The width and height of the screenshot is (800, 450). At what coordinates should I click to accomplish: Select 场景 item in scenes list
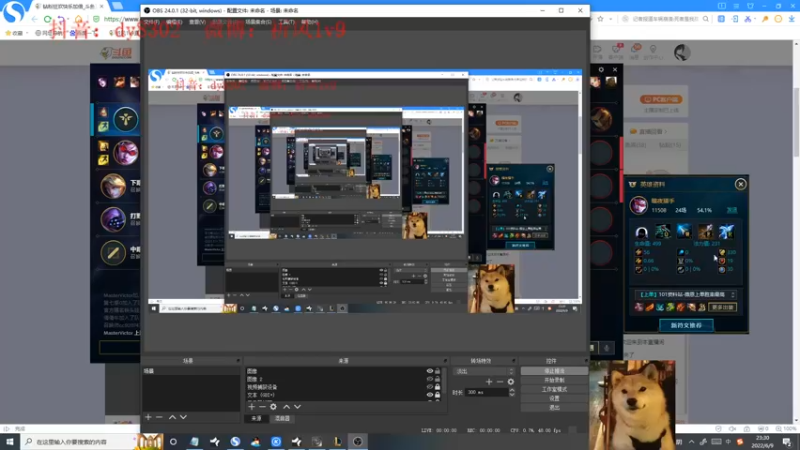[x=190, y=371]
